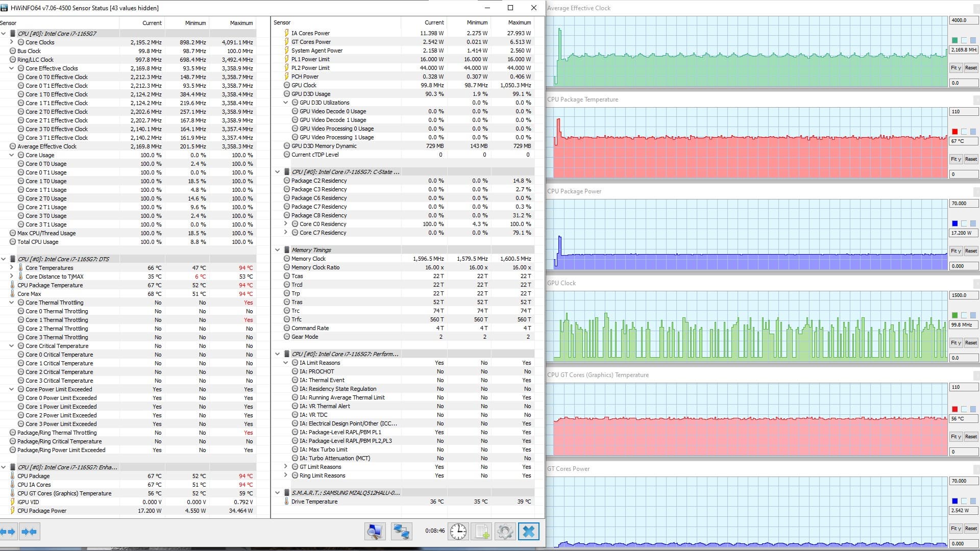Collapse the IA Limit Reasons group
980x551 pixels.
click(286, 363)
